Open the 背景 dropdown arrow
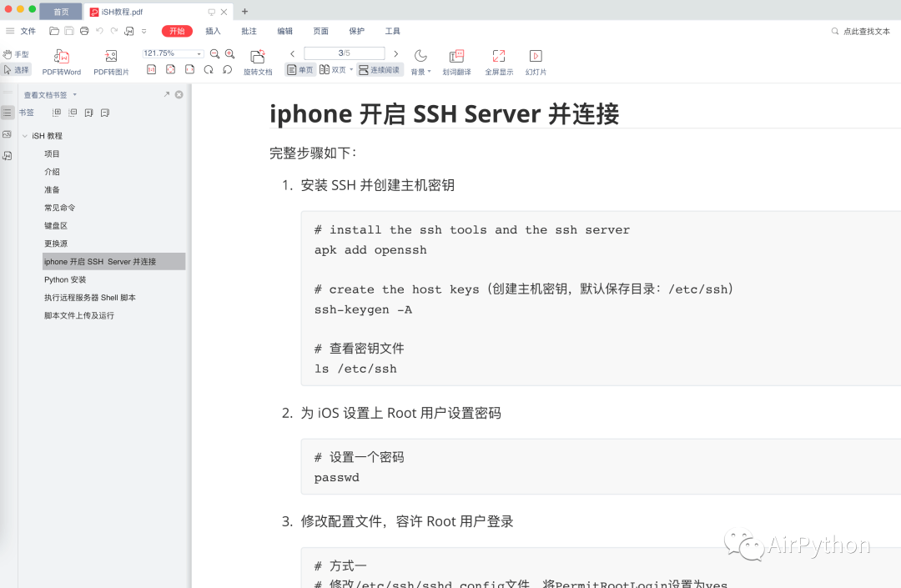 coord(430,72)
